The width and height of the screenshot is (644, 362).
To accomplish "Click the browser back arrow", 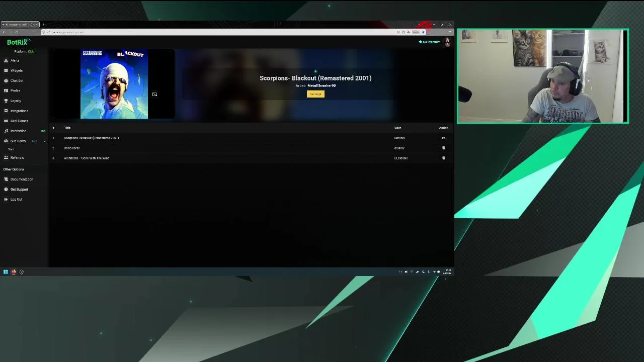I will [4, 32].
